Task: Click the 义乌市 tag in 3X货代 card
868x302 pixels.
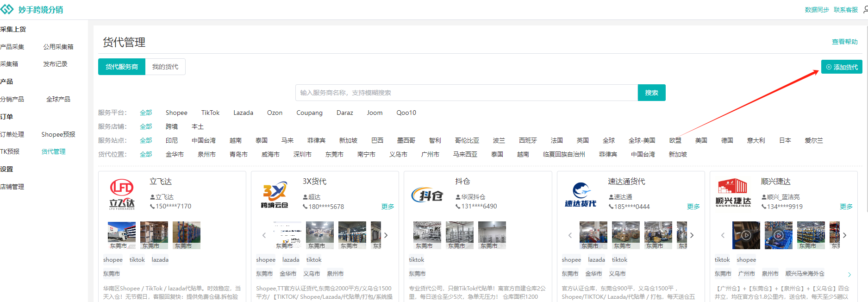Action: pos(312,274)
